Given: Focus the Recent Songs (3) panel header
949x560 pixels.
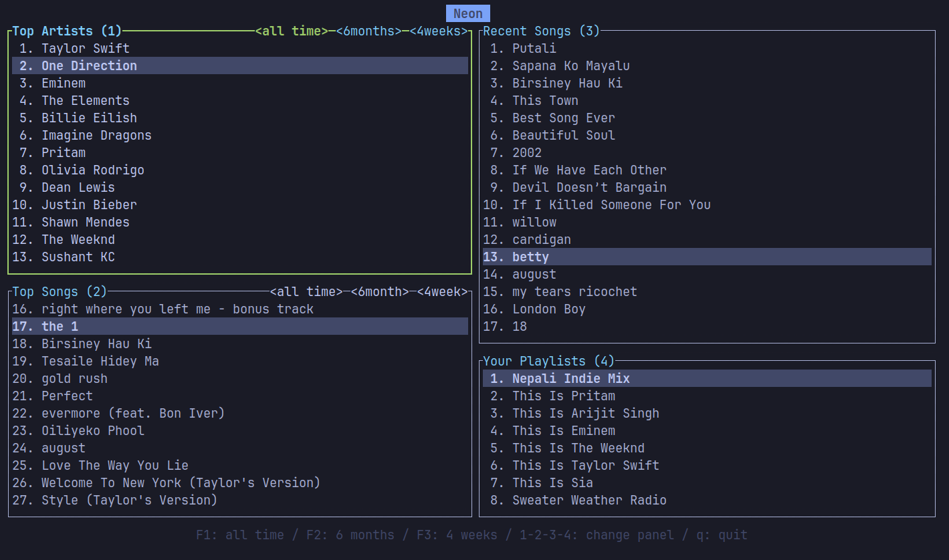Looking at the screenshot, I should coord(541,31).
